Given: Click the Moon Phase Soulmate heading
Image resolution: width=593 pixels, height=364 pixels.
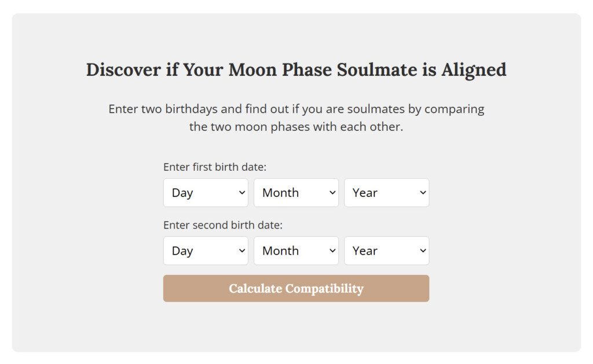Looking at the screenshot, I should pos(296,69).
